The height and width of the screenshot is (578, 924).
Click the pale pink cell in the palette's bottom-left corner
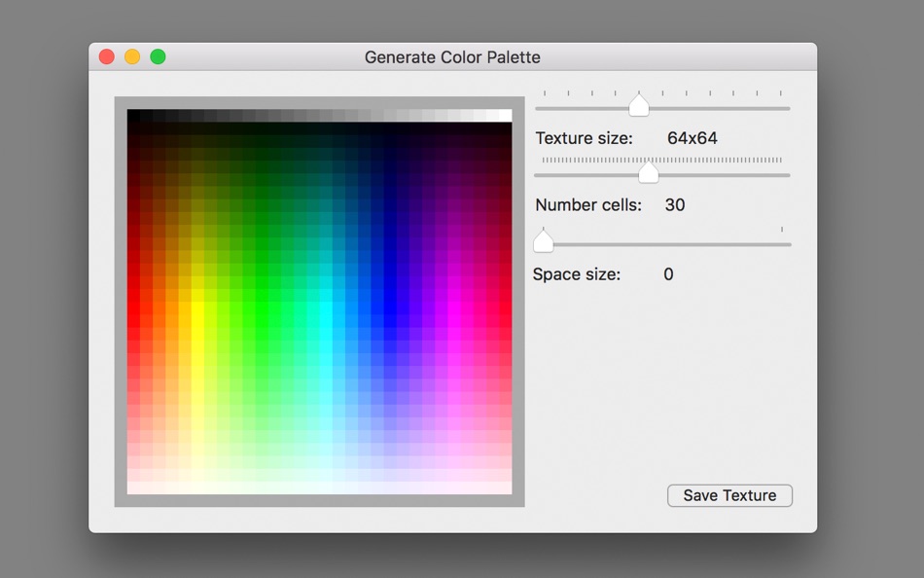click(134, 488)
